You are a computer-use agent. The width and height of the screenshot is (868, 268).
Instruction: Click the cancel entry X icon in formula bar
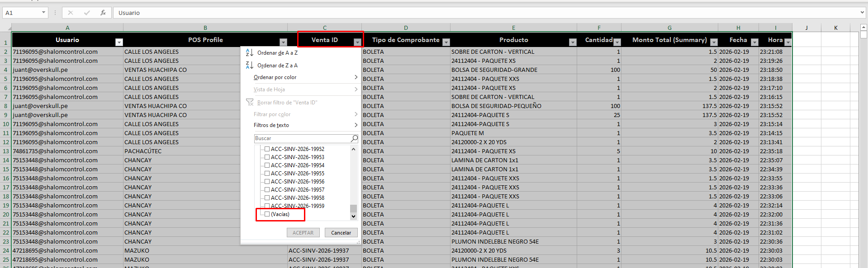click(x=71, y=13)
